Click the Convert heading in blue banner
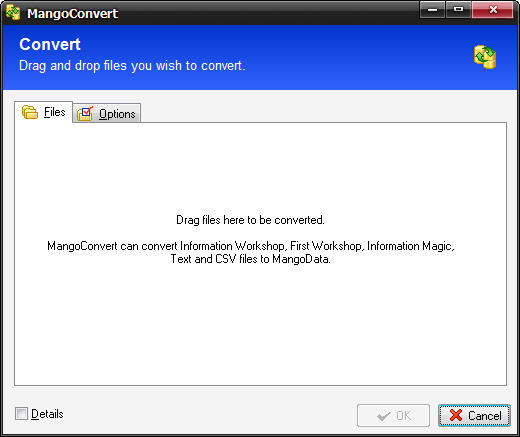Screen dimensions: 520x437 pos(50,44)
